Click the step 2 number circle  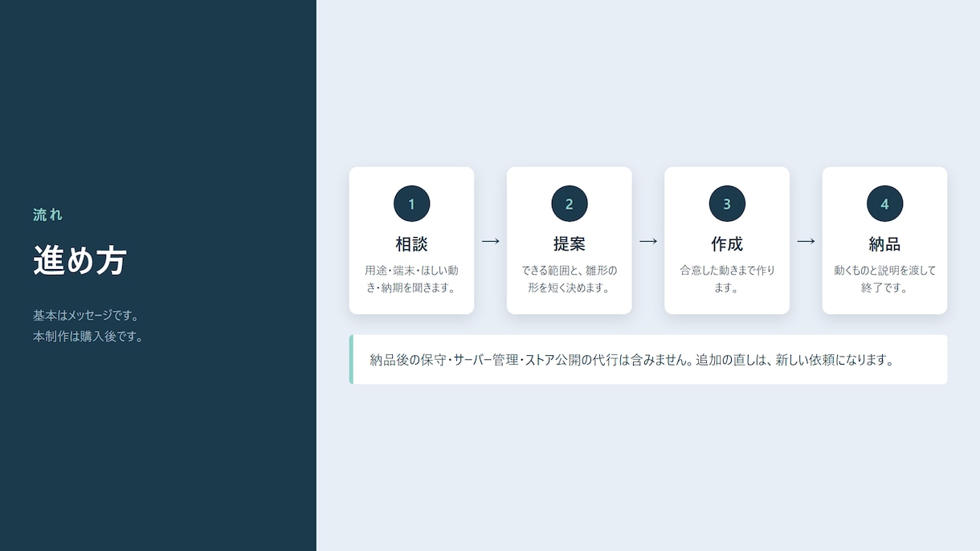(x=570, y=204)
